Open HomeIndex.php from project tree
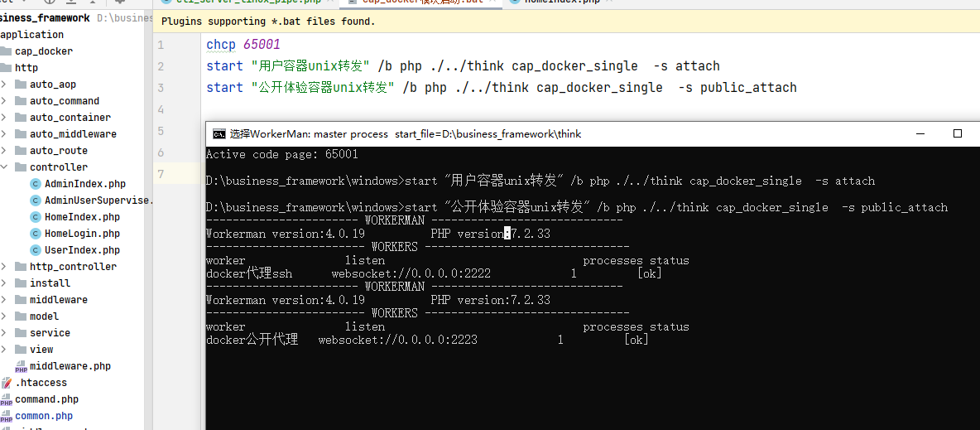Viewport: 980px width, 430px height. click(x=83, y=217)
